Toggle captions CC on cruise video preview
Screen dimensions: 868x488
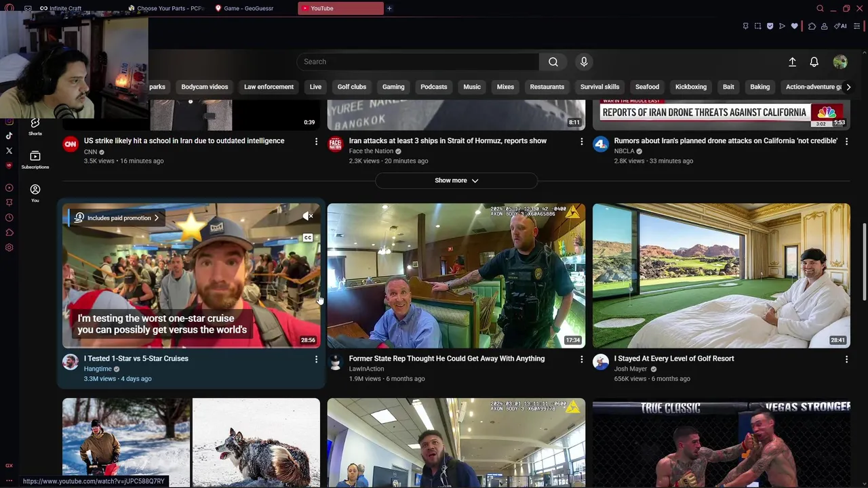point(308,238)
